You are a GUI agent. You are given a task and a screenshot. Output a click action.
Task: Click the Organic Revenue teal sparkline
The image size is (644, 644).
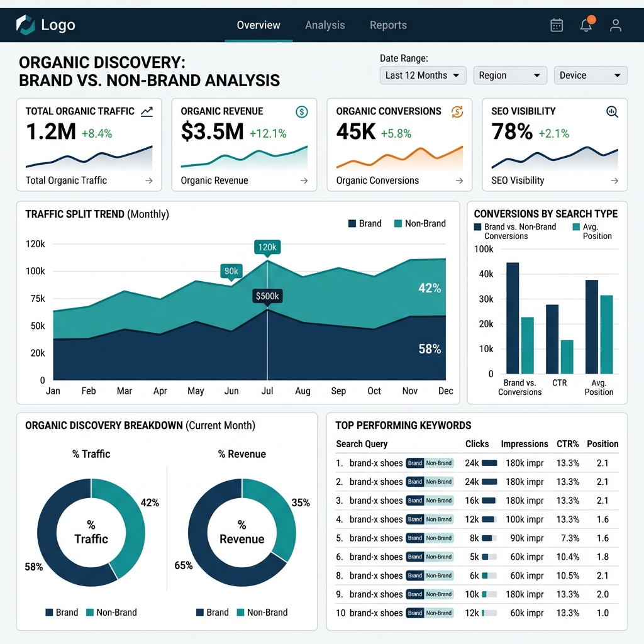tap(244, 158)
